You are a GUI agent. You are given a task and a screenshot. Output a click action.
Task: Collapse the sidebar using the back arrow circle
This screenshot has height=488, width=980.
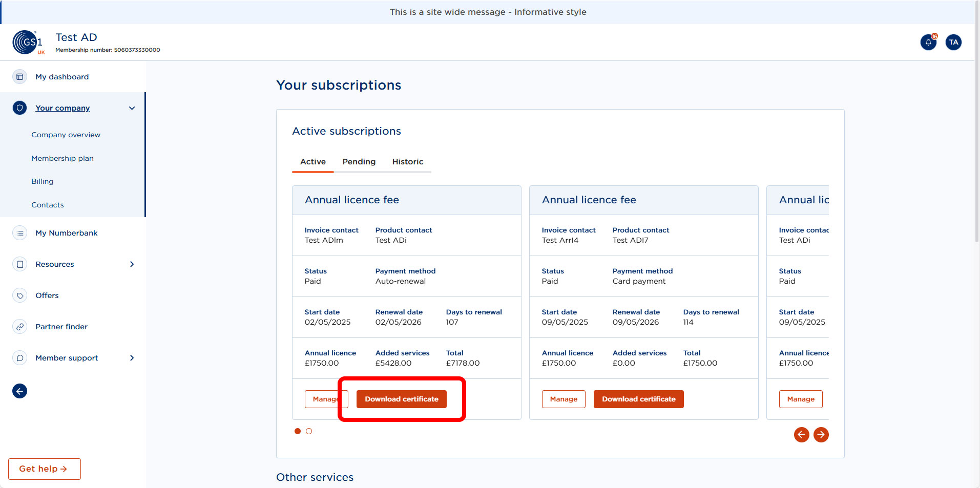click(x=19, y=391)
